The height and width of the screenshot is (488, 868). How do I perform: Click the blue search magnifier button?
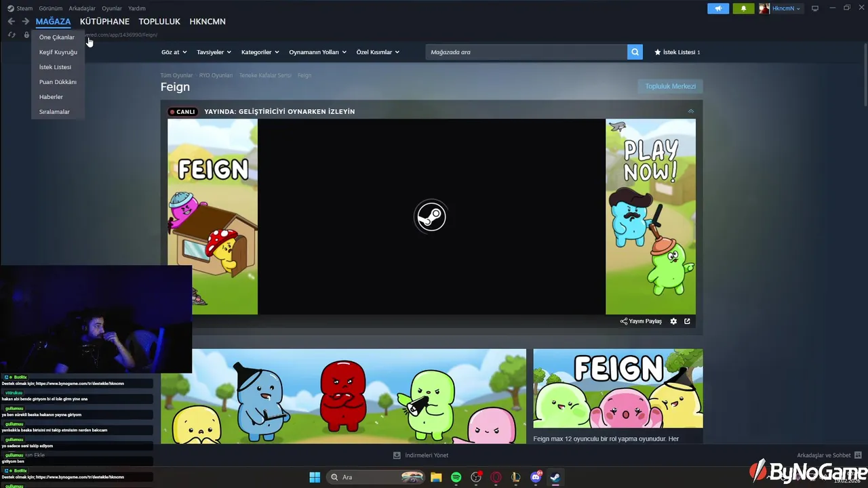635,52
